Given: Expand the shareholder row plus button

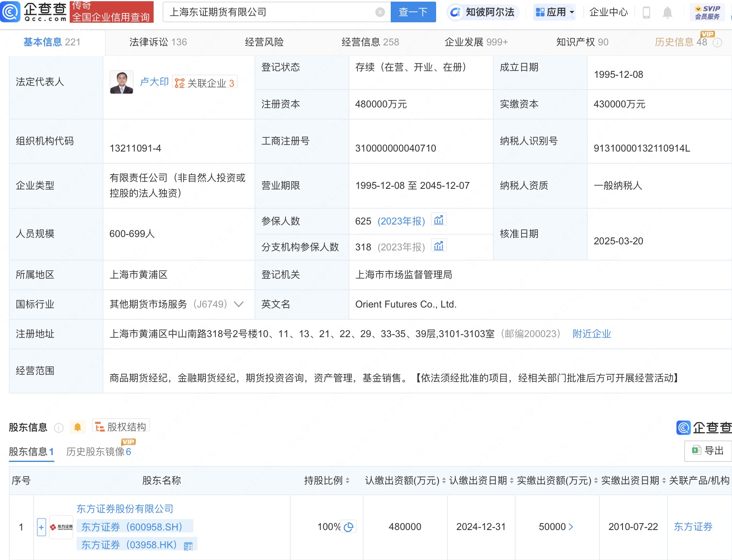Looking at the screenshot, I should [x=41, y=527].
